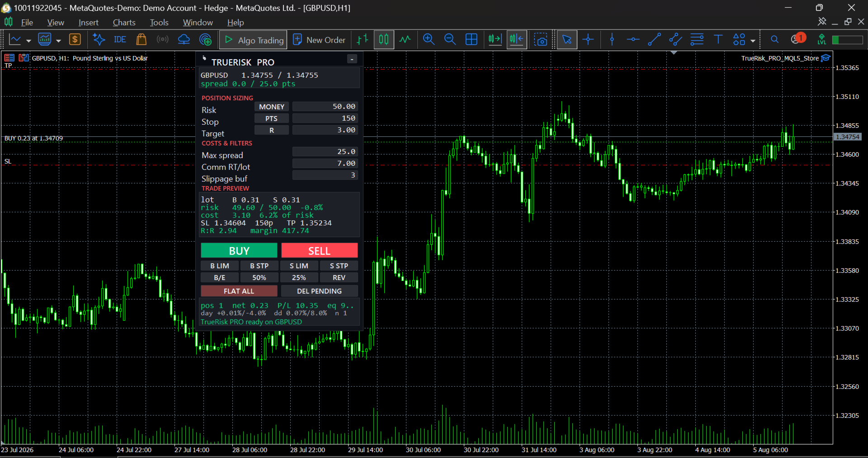Viewport: 868px width, 458px height.
Task: Toggle the Stop PTS mode button
Action: pos(272,118)
